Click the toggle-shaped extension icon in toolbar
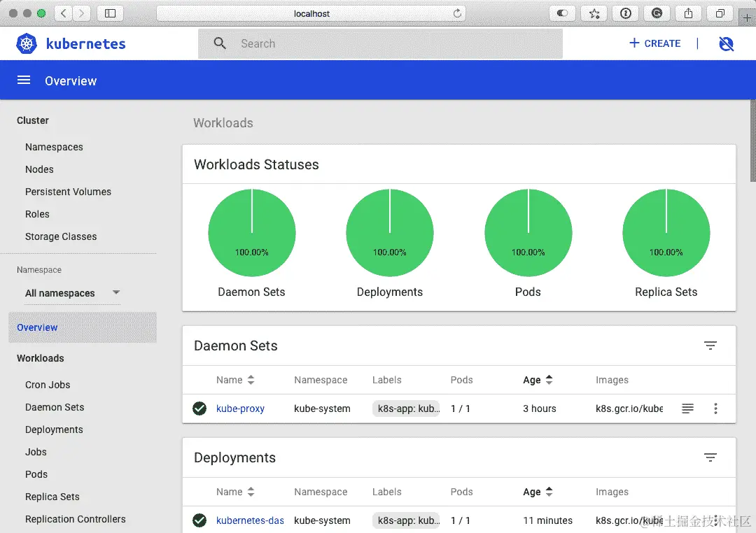The image size is (756, 533). point(562,13)
